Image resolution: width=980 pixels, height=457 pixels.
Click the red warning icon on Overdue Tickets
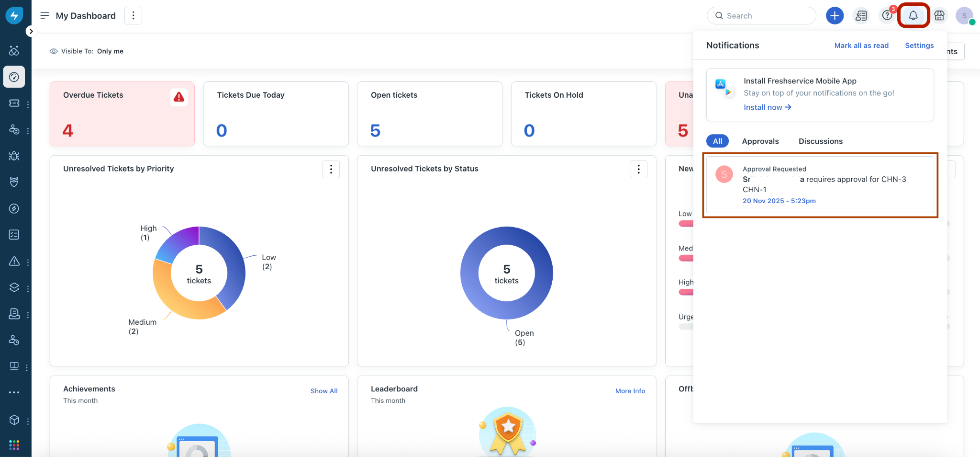[179, 97]
